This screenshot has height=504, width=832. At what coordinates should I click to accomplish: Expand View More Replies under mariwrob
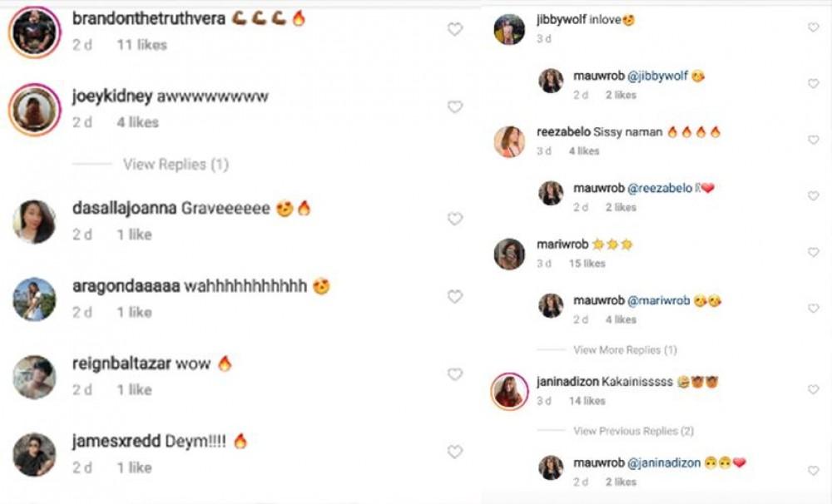[x=625, y=350]
